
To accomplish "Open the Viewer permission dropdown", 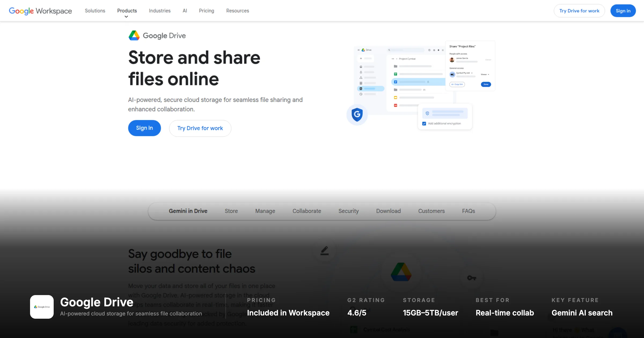I will pos(485,74).
